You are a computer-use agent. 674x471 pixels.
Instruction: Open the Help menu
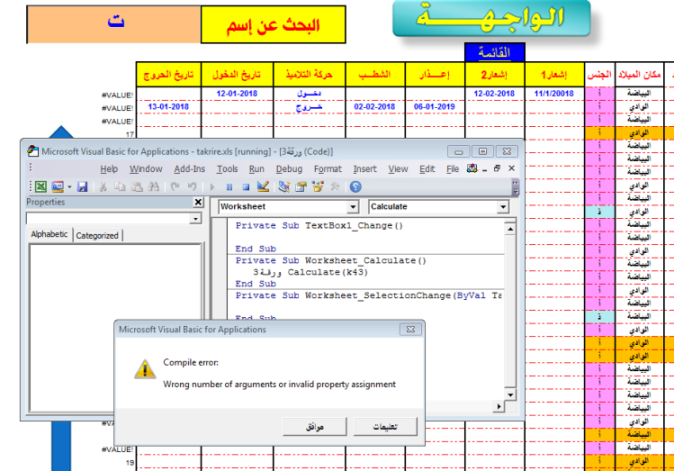109,169
